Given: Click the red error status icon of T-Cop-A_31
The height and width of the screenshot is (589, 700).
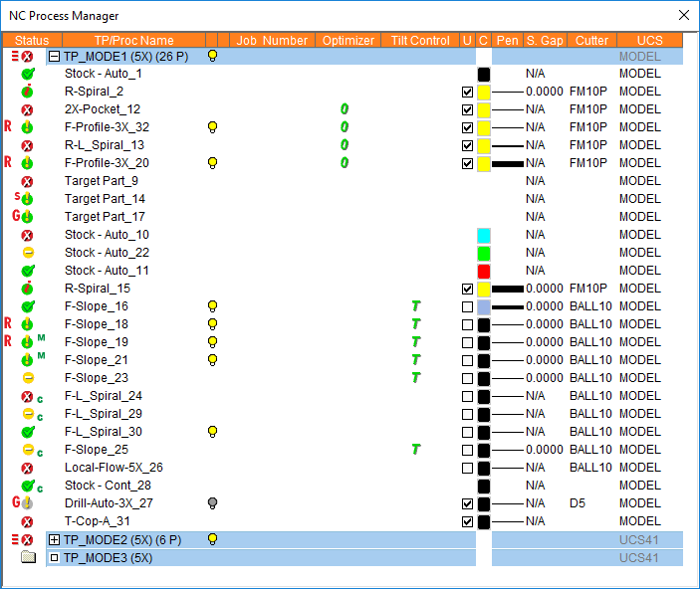Looking at the screenshot, I should pos(28,521).
